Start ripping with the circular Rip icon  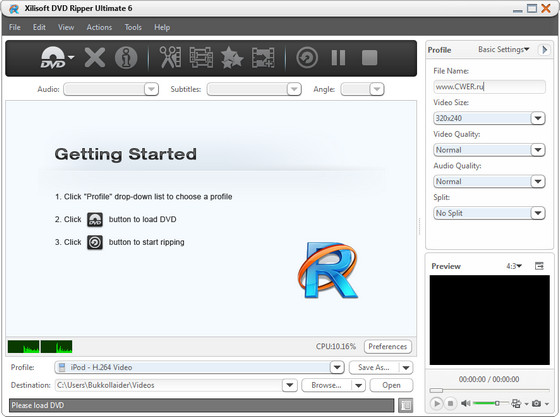click(307, 57)
